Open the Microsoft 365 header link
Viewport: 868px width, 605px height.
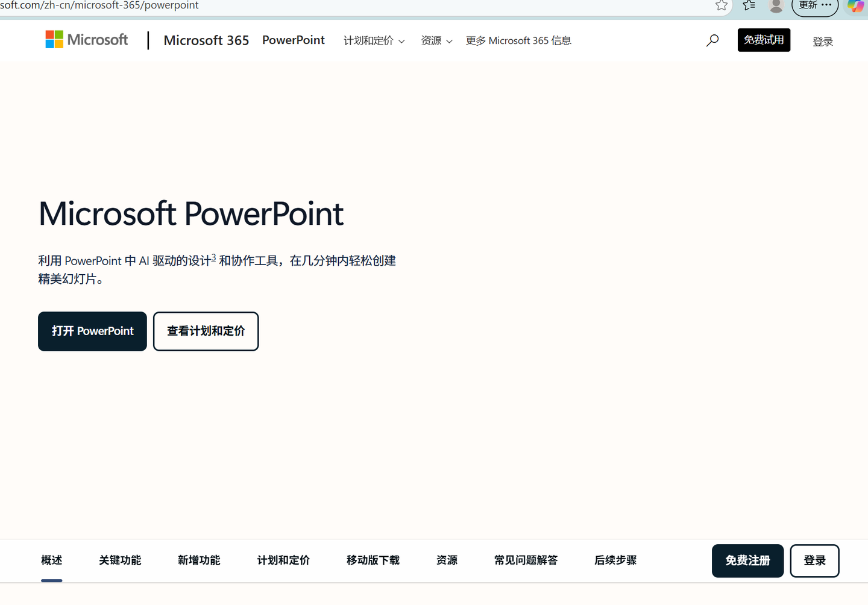(x=206, y=40)
